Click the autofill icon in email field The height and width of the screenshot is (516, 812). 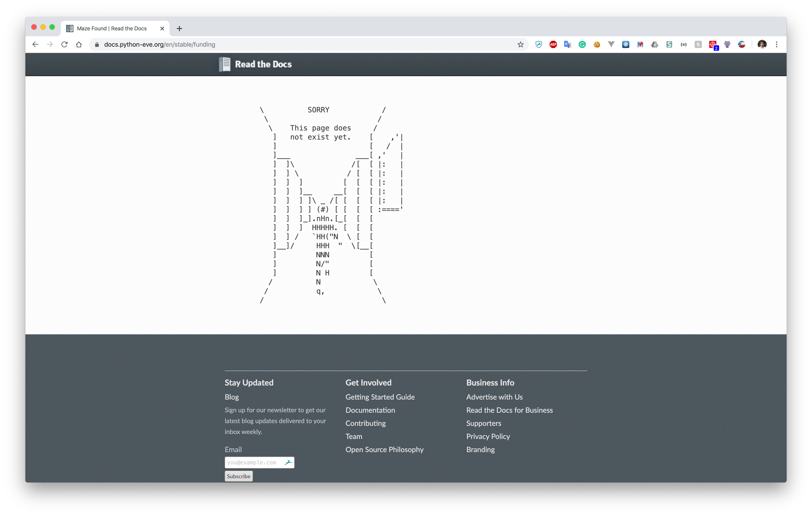pos(288,462)
